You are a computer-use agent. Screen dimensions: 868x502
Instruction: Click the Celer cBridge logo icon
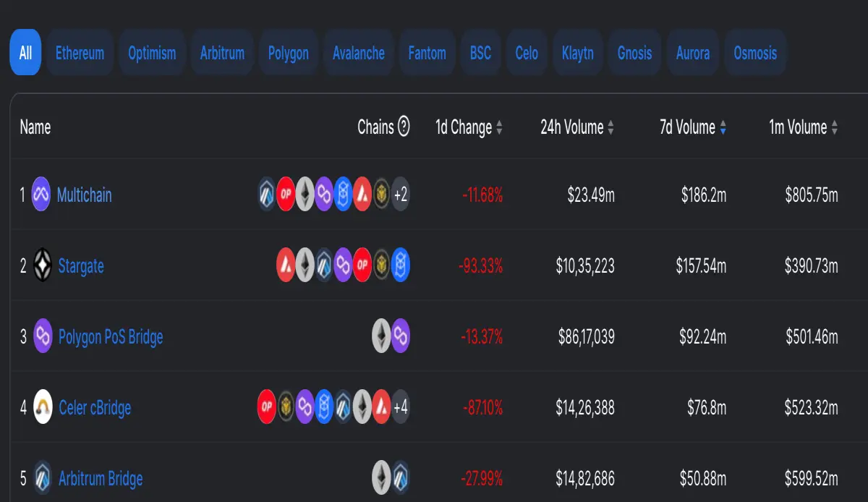point(43,408)
